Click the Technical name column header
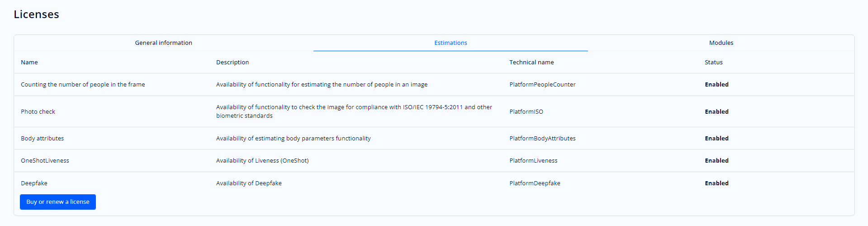Screen dimensions: 868x226 pos(531,63)
